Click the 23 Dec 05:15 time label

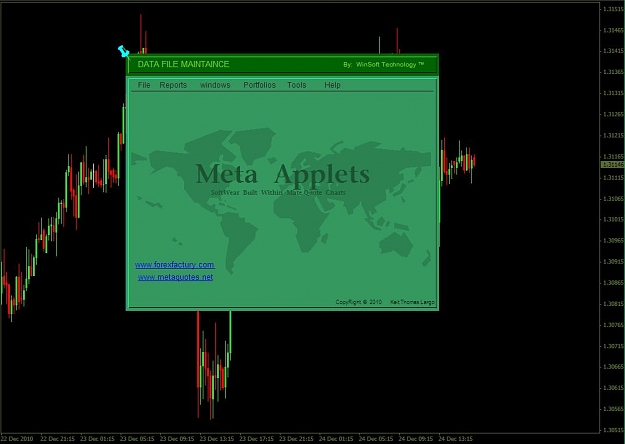click(137, 439)
